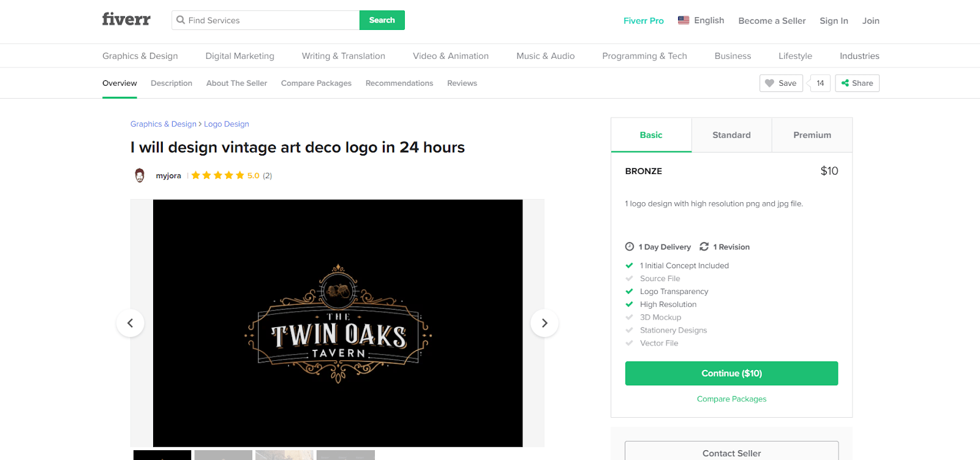Image resolution: width=980 pixels, height=460 pixels.
Task: Open Graphics & Design breadcrumb
Action: point(164,124)
